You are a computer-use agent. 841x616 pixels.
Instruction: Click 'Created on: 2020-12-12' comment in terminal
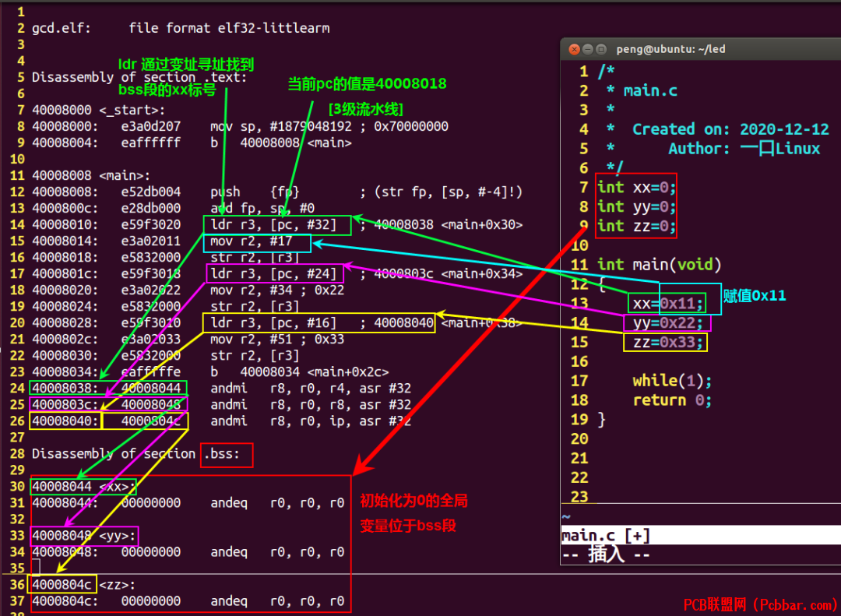(730, 129)
